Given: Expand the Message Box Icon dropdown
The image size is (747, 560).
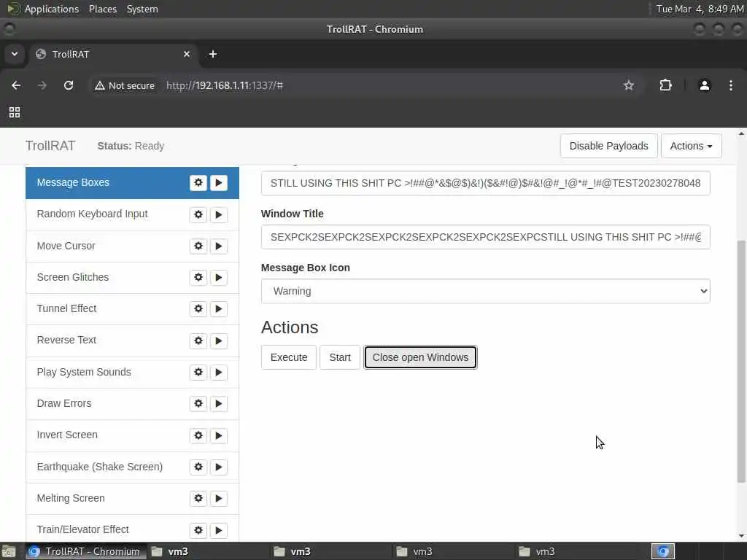Looking at the screenshot, I should point(485,291).
